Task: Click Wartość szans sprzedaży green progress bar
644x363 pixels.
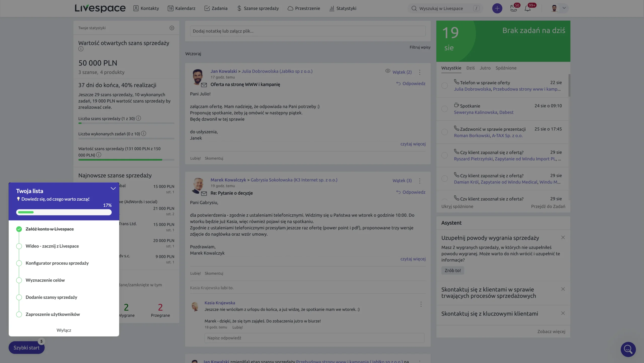Action: [126, 160]
